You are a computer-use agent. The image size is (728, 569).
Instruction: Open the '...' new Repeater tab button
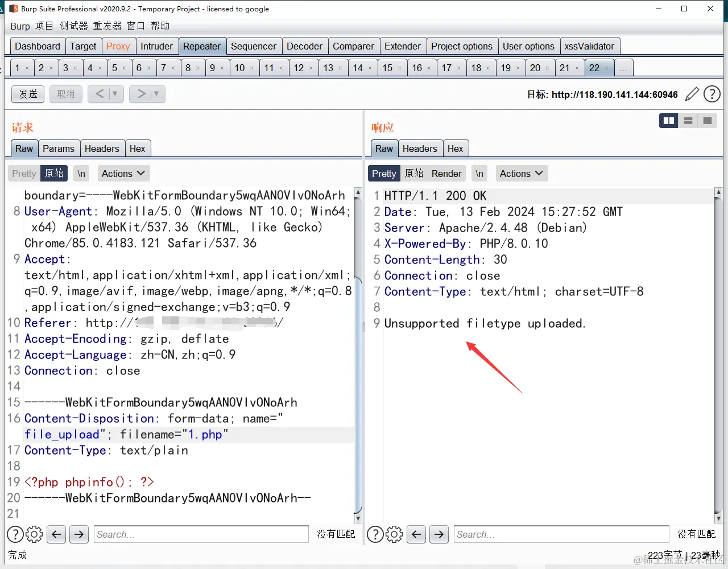coord(623,68)
